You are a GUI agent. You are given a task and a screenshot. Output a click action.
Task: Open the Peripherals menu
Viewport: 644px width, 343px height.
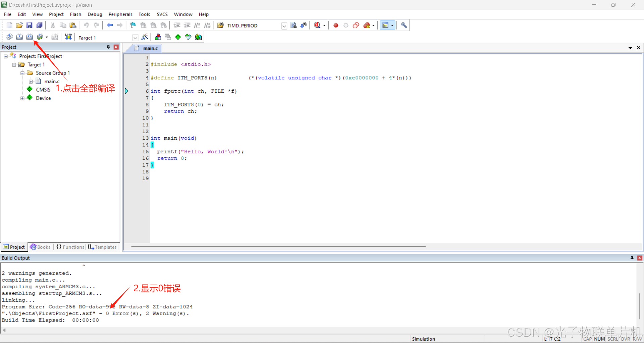pos(120,14)
